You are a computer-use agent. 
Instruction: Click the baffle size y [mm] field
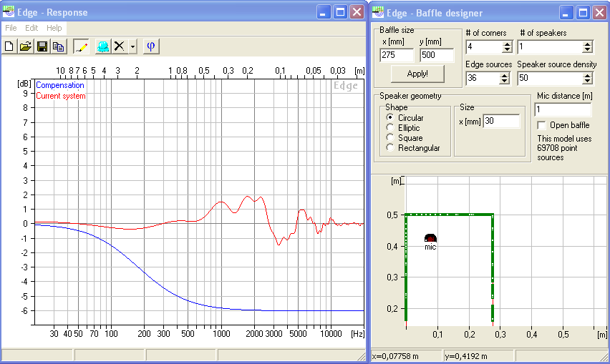coord(437,55)
